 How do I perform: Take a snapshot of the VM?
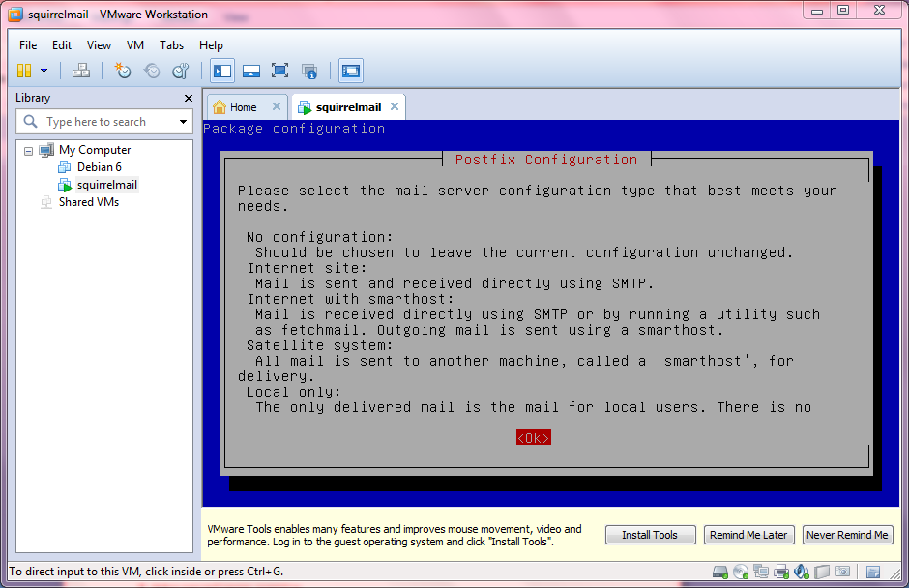pos(122,71)
